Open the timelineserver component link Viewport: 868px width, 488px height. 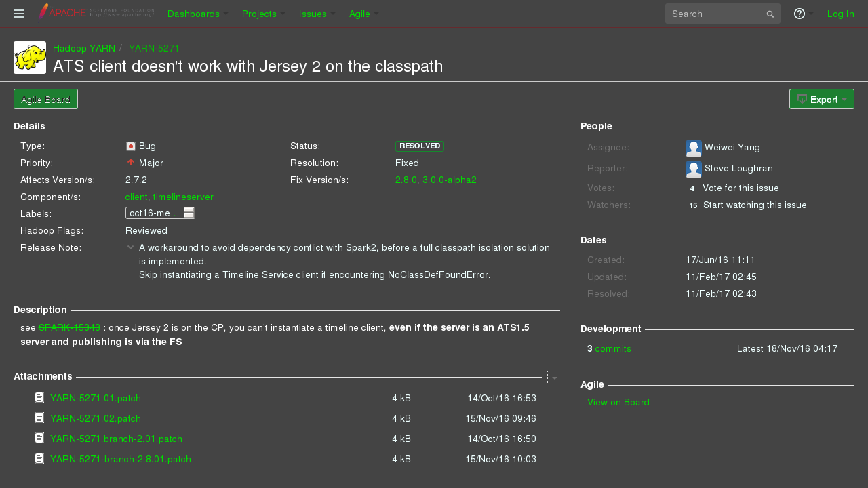click(x=183, y=197)
